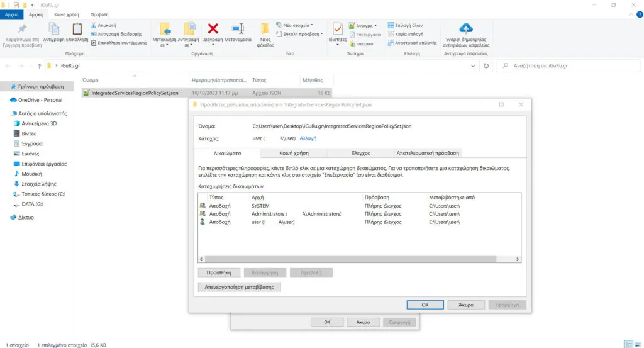Click the Διαγραφή (Delete) red X icon
This screenshot has height=348, width=644.
click(213, 29)
